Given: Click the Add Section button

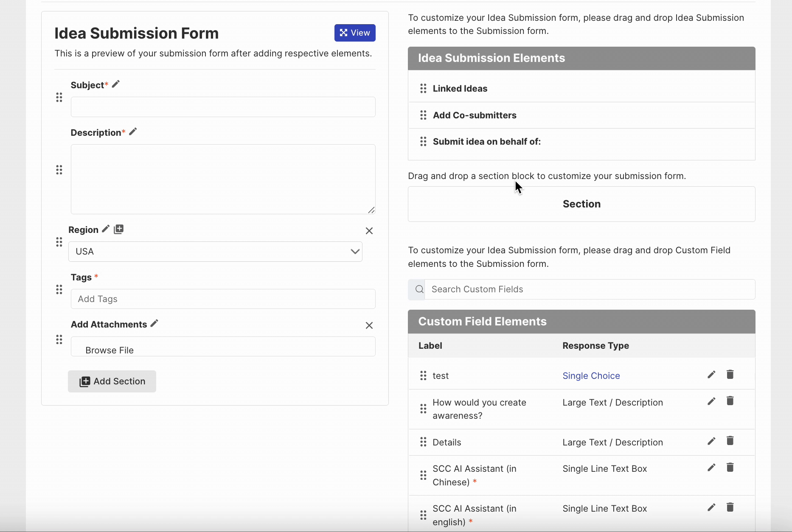Looking at the screenshot, I should tap(112, 381).
